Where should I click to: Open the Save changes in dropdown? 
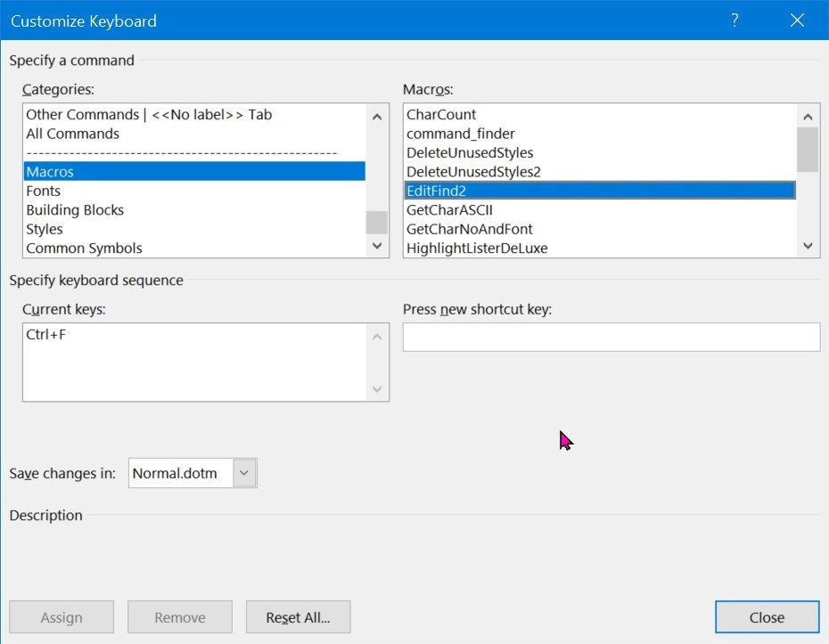point(244,473)
